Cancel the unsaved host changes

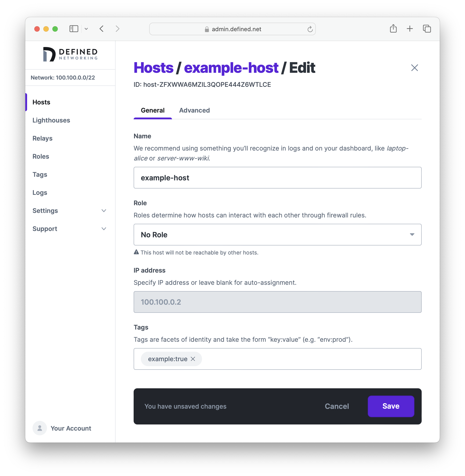[x=337, y=406]
